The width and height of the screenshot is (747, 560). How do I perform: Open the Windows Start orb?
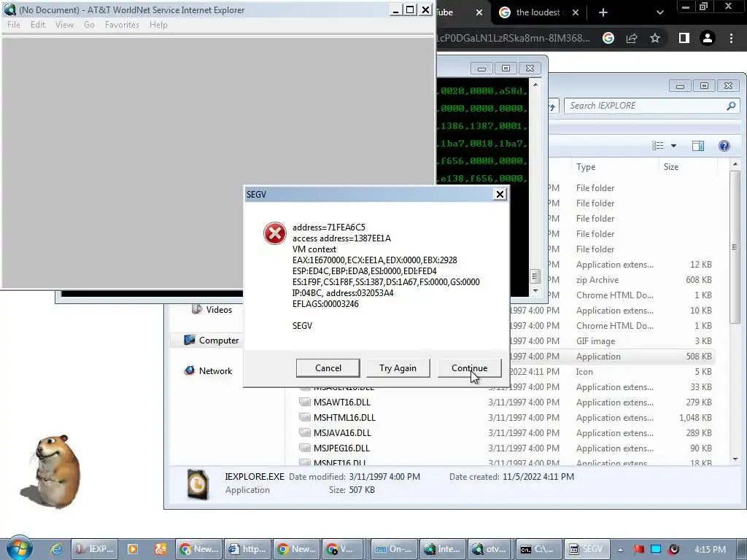pos(20,548)
